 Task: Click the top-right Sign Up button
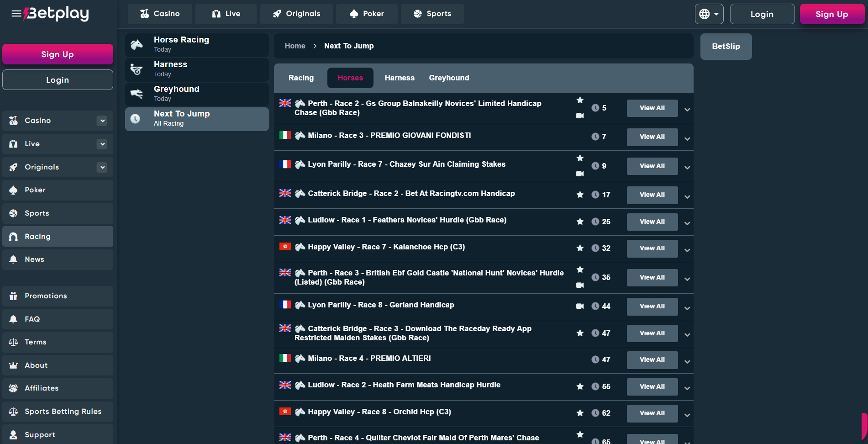[832, 14]
